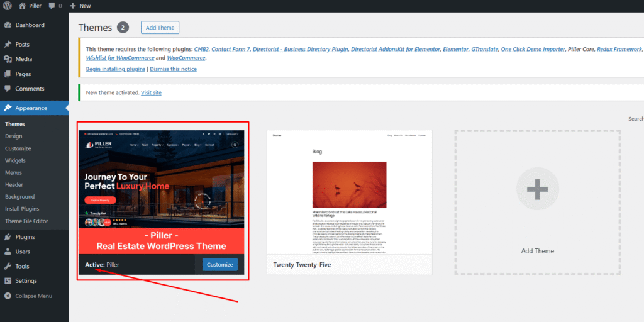
Task: Open Wishlist for WooCommerce link
Action: [120, 58]
